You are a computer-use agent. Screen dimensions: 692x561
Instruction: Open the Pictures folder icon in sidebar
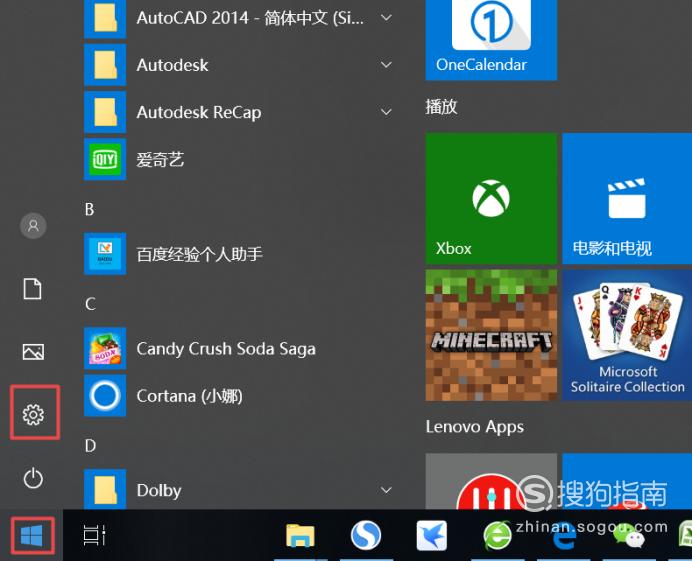point(33,352)
